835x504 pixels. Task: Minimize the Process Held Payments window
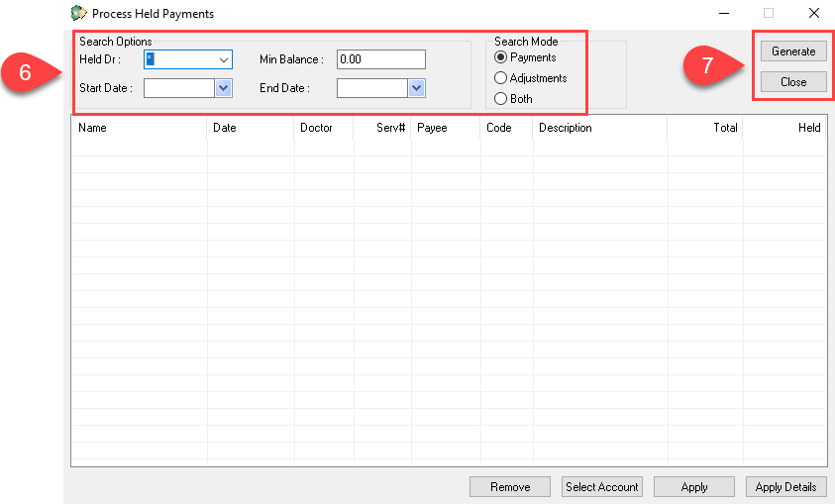pos(724,13)
